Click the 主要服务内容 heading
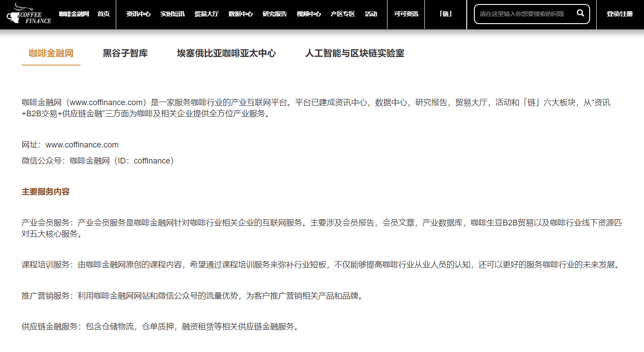Screen dimensions: 644x352 pos(46,192)
